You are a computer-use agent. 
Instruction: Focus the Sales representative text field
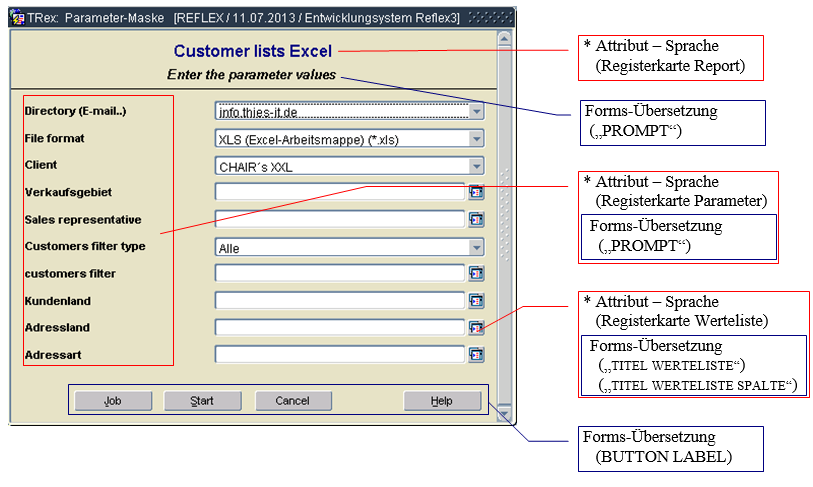(340, 219)
